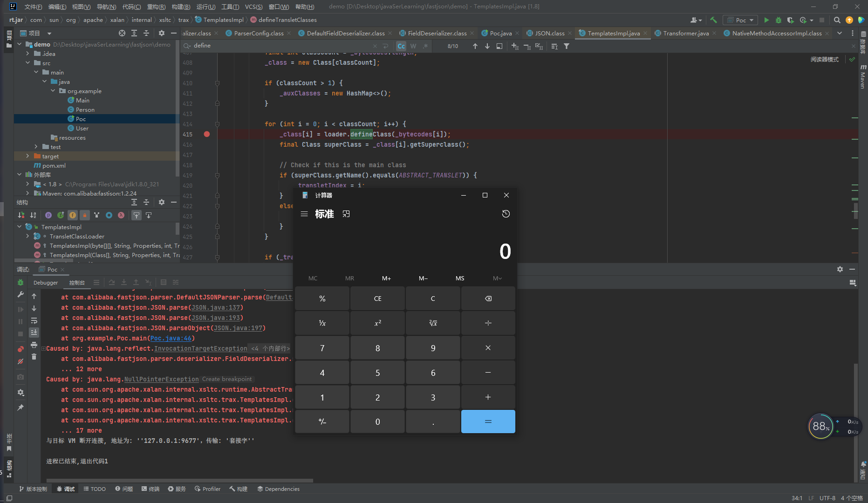Viewport: 868px width, 503px height.
Task: Open debug panel settings gear
Action: coord(840,269)
